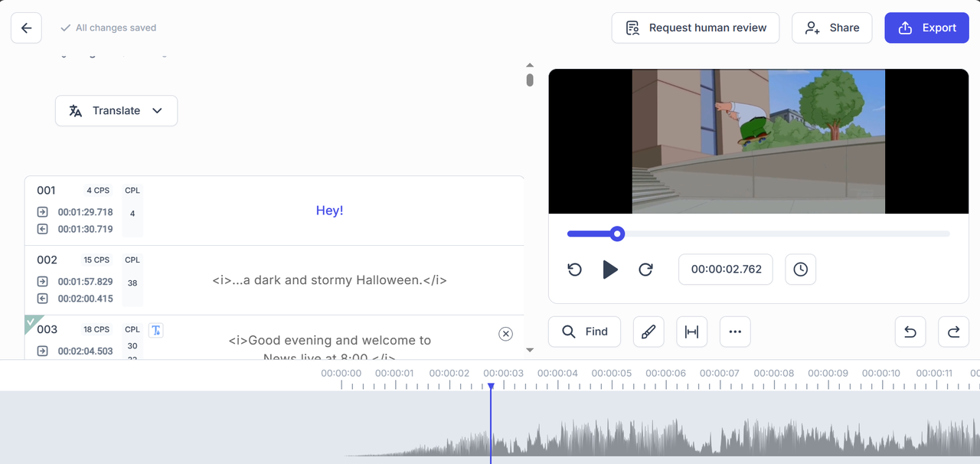Click timeline label 00:00:08
This screenshot has width=980, height=464.
[x=774, y=374]
